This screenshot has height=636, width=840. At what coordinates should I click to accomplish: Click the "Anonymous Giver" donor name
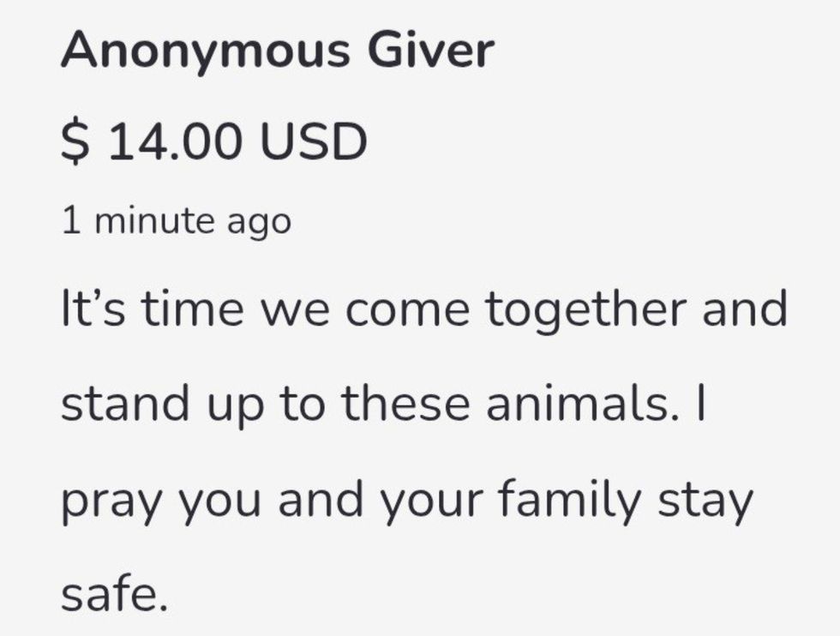tap(277, 51)
